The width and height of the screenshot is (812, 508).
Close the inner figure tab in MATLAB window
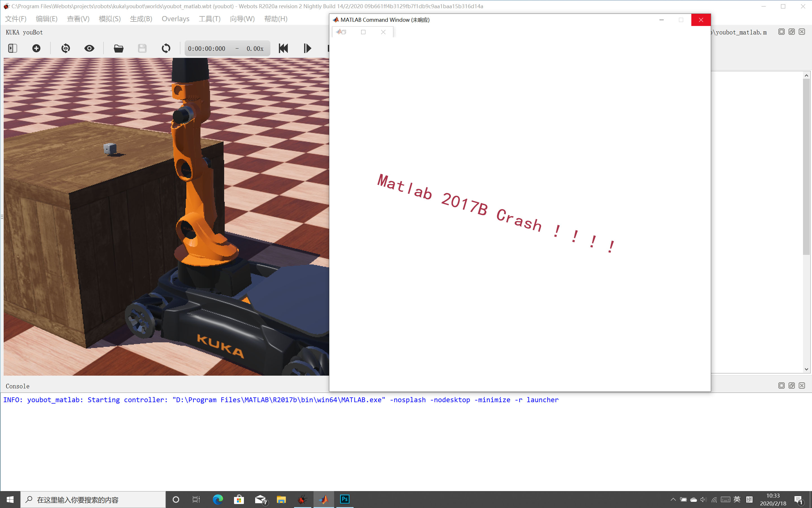coord(383,32)
